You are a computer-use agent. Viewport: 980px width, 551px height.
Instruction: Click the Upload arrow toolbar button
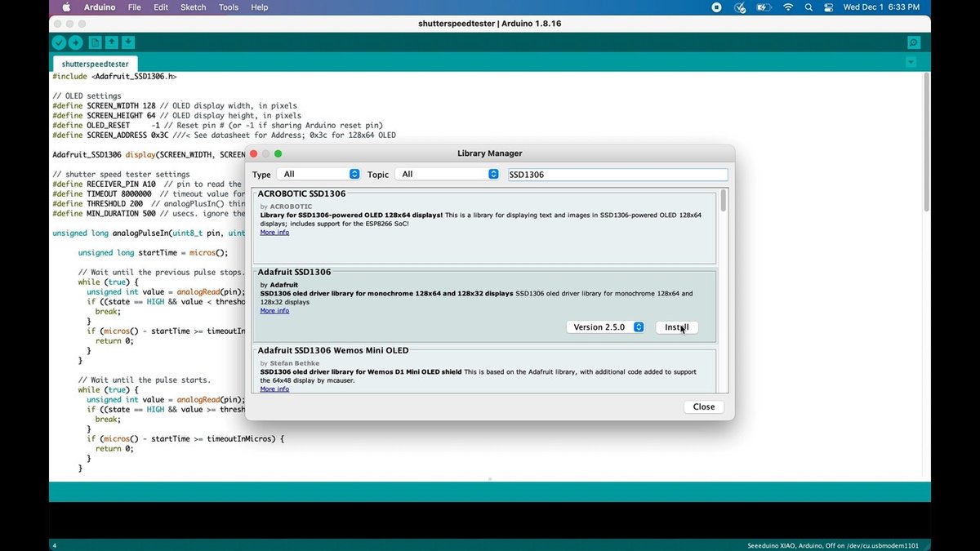pyautogui.click(x=76, y=42)
